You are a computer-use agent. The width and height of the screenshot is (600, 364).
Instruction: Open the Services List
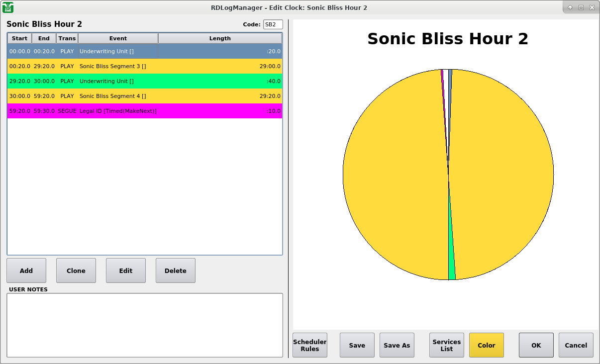(x=446, y=345)
